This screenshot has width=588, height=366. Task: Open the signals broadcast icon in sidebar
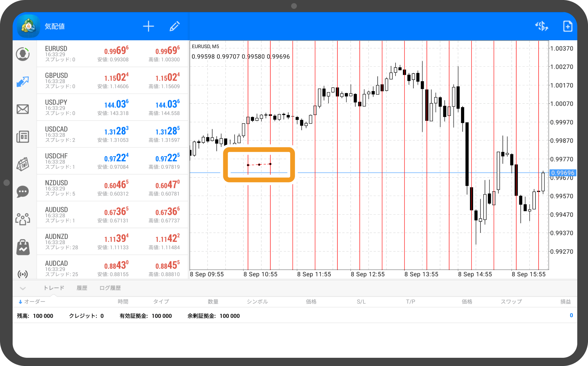coord(23,274)
